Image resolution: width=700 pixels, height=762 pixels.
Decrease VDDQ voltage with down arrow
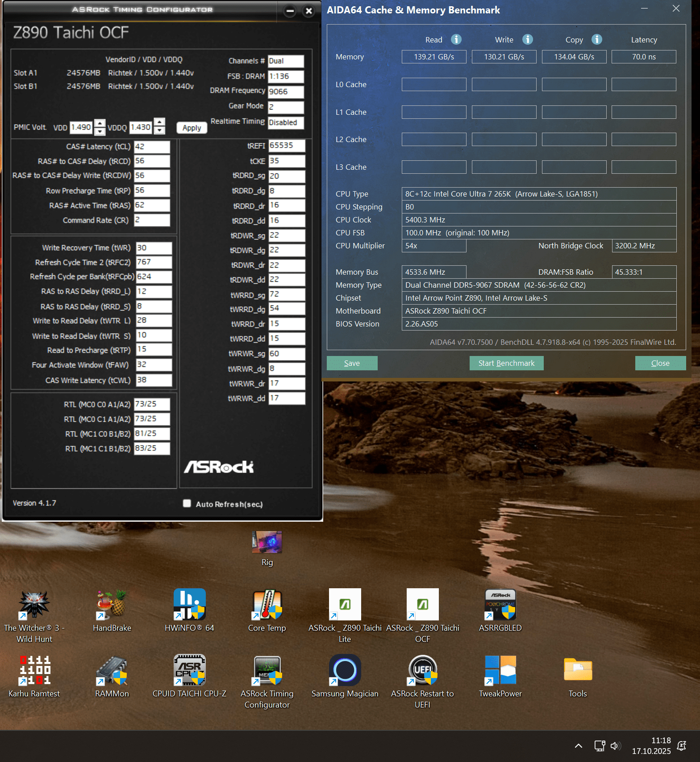(159, 130)
